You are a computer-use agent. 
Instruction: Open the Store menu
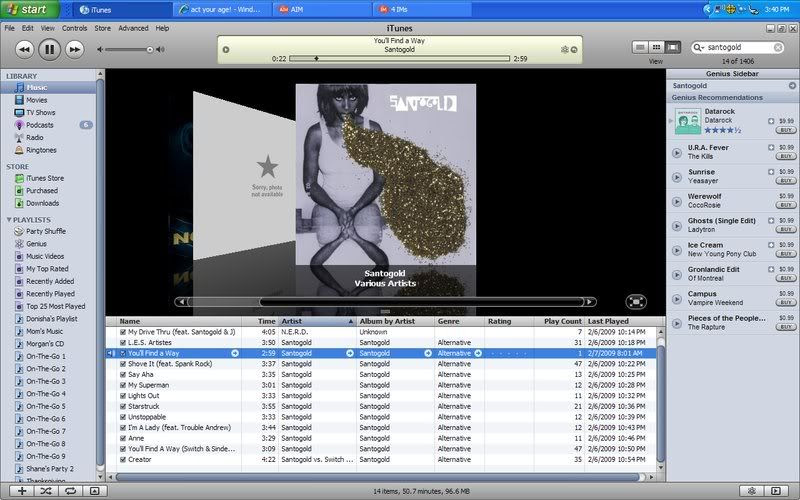click(x=103, y=28)
